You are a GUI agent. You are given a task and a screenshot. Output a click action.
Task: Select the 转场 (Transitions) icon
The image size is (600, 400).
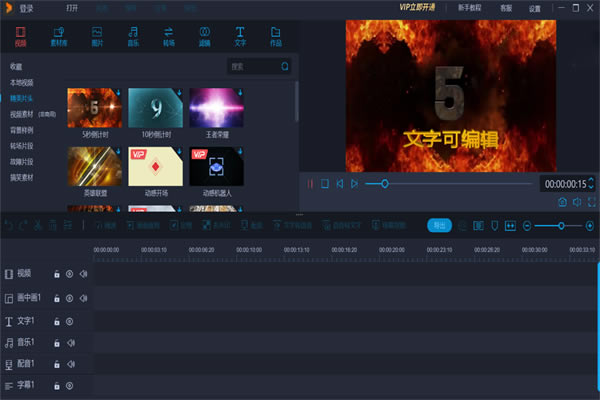(x=168, y=37)
